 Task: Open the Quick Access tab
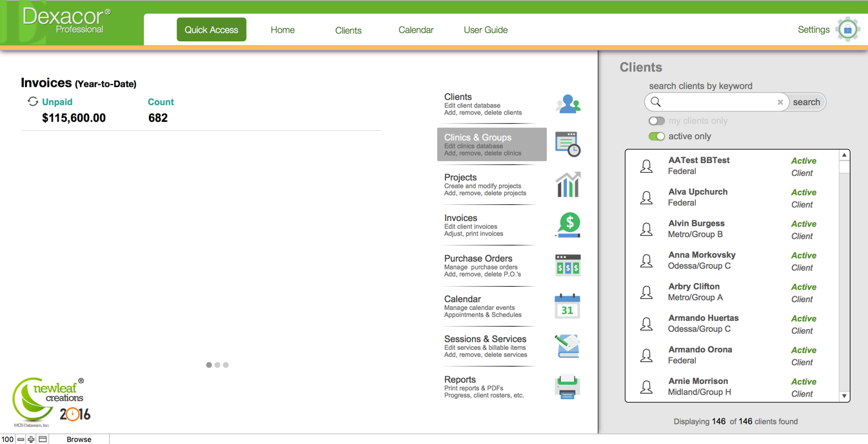pyautogui.click(x=212, y=30)
